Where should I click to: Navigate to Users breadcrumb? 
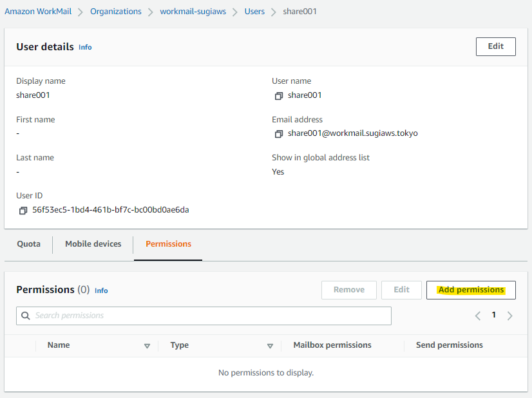(x=254, y=12)
